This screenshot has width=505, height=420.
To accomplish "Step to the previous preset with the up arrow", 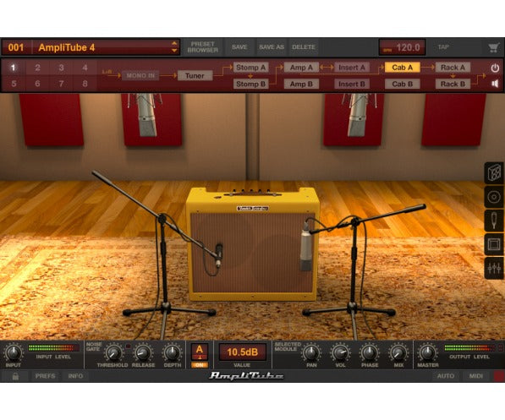I will [174, 43].
